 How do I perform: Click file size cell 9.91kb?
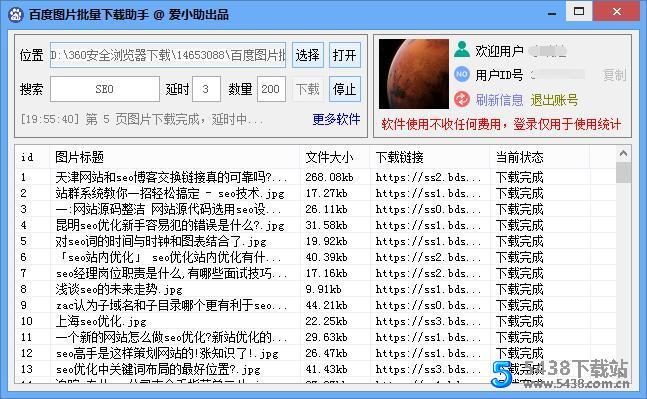tap(324, 290)
